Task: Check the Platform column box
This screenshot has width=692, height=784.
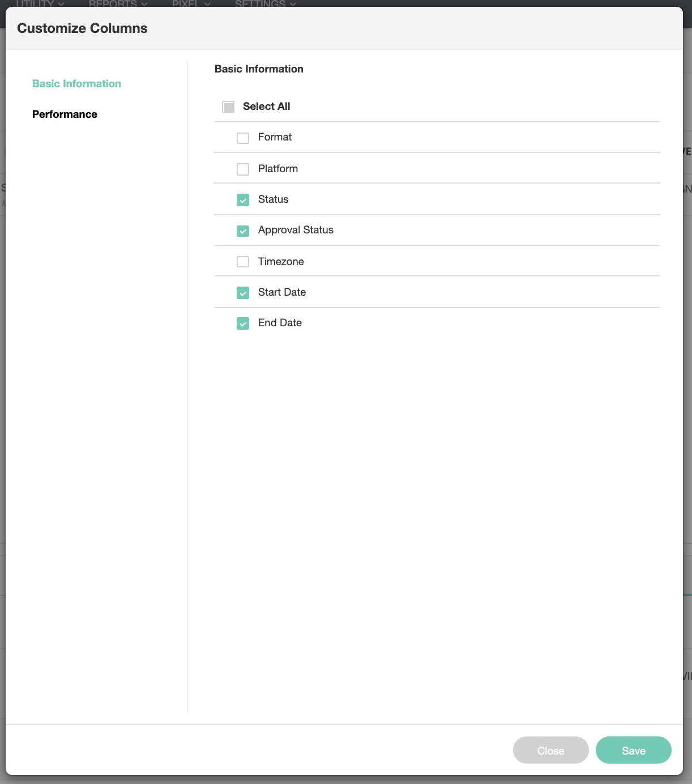Action: click(243, 169)
